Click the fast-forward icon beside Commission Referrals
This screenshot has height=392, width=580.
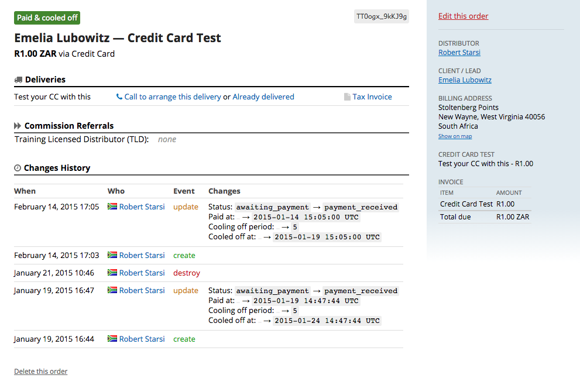(x=18, y=126)
